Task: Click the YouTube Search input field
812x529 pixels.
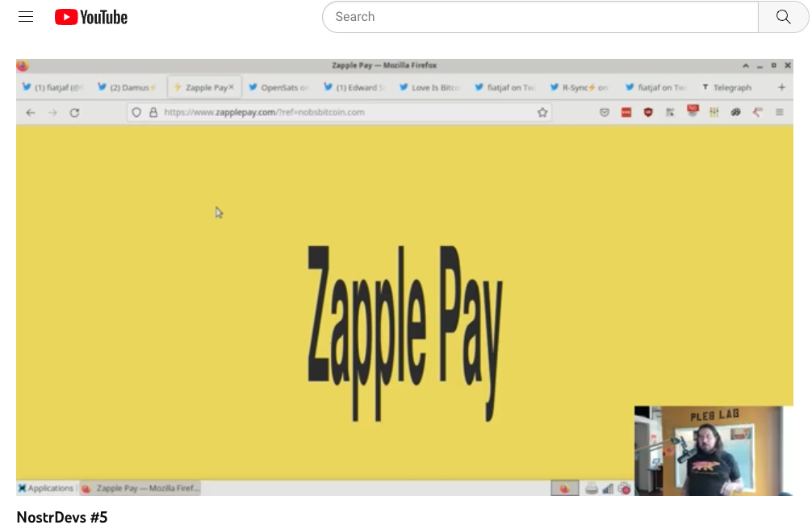Action: pyautogui.click(x=540, y=17)
